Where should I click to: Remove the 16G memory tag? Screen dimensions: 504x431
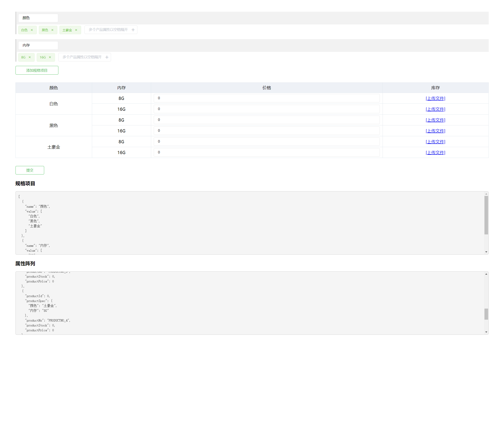pyautogui.click(x=50, y=57)
